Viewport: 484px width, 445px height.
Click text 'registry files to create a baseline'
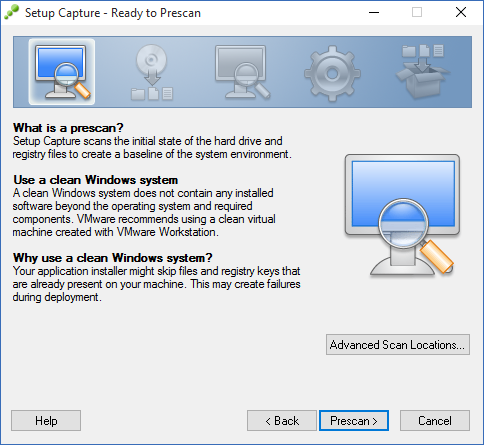88,154
